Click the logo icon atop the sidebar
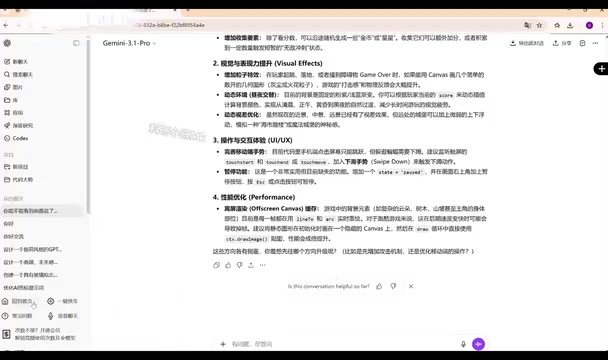Screen dimensions: 608x360 point(7,43)
